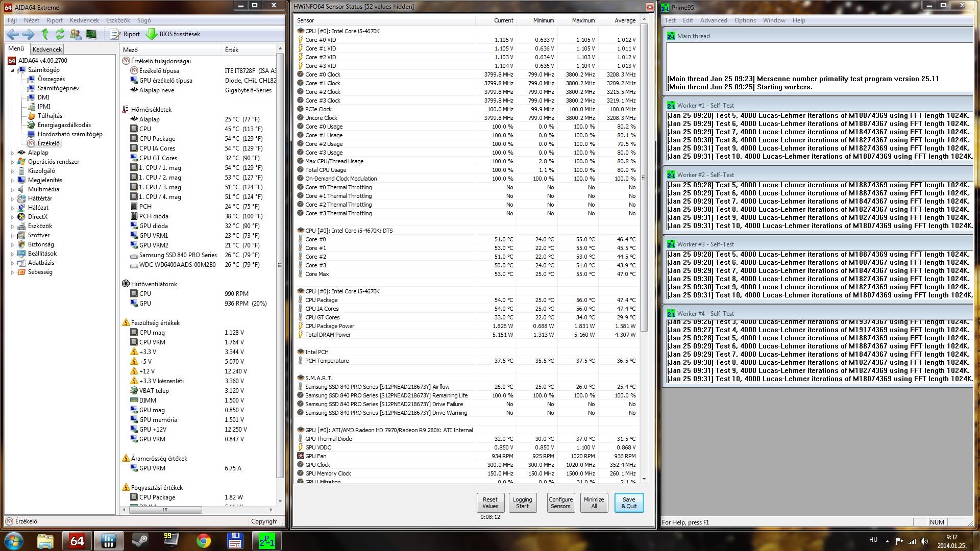Expand the Operációs rendszer tree node
Image resolution: width=980 pixels, height=551 pixels.
[x=12, y=162]
